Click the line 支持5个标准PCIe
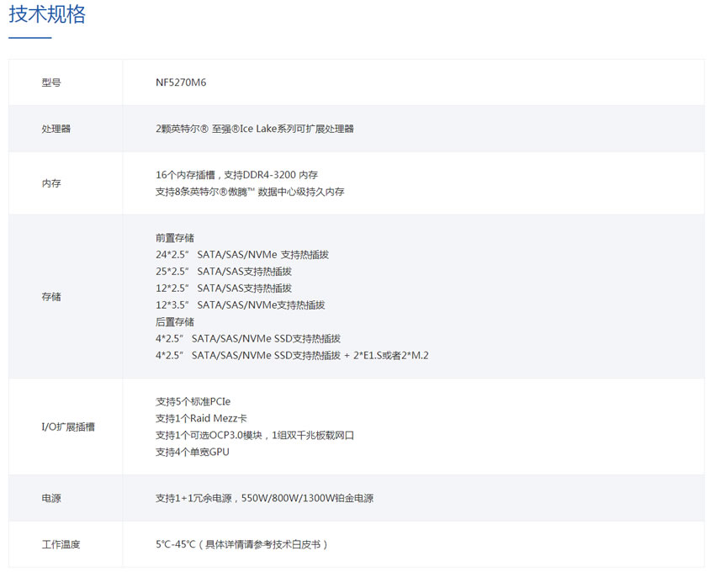 193,401
